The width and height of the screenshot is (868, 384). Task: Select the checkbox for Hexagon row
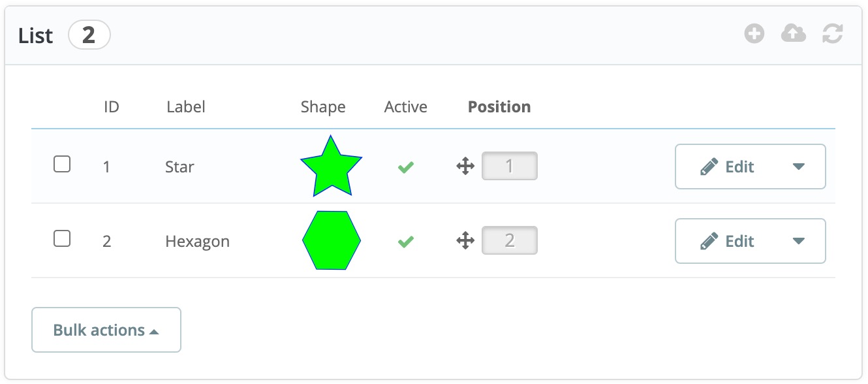(x=62, y=239)
